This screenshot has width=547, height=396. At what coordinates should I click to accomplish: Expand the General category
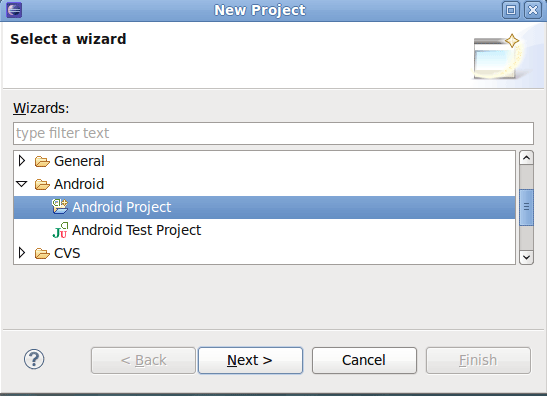tap(22, 161)
